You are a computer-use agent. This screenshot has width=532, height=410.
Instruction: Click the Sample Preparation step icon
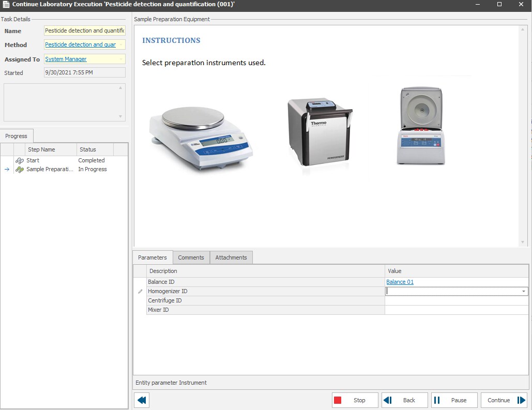20,170
